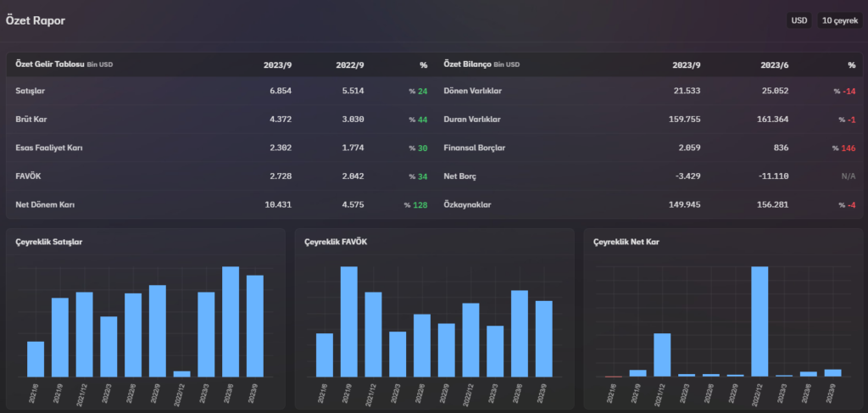Click the Esas Faaliyet Karı row label
The width and height of the screenshot is (868, 413).
(x=49, y=148)
